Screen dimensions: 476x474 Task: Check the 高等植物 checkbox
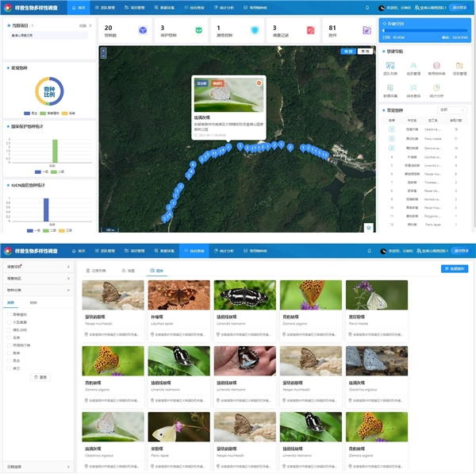click(x=9, y=314)
